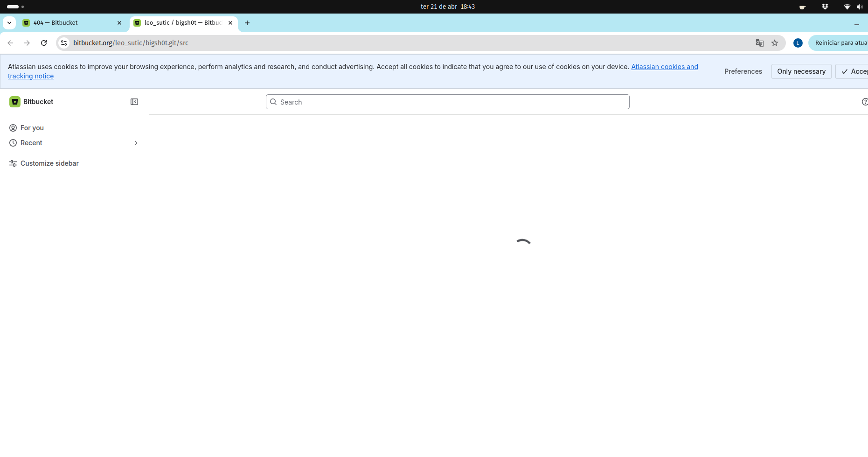Expand the Recent submenu chevron
Screen dimensions: 868x457
click(x=136, y=143)
